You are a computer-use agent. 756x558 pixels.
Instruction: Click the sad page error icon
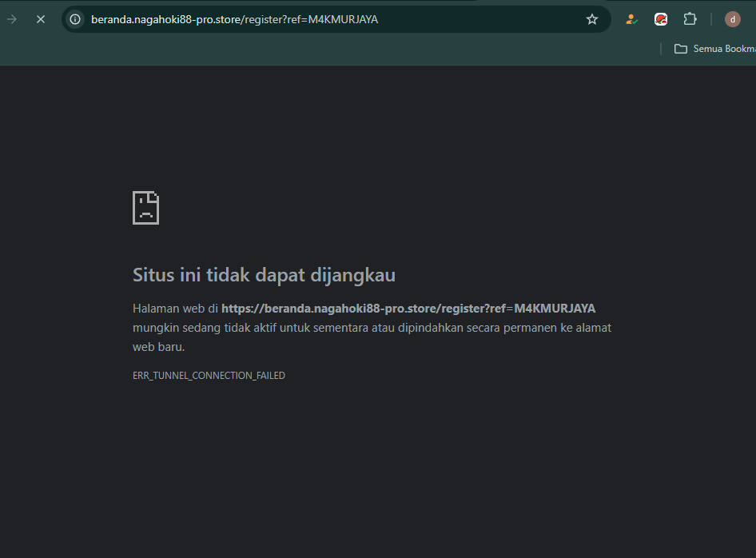click(145, 208)
